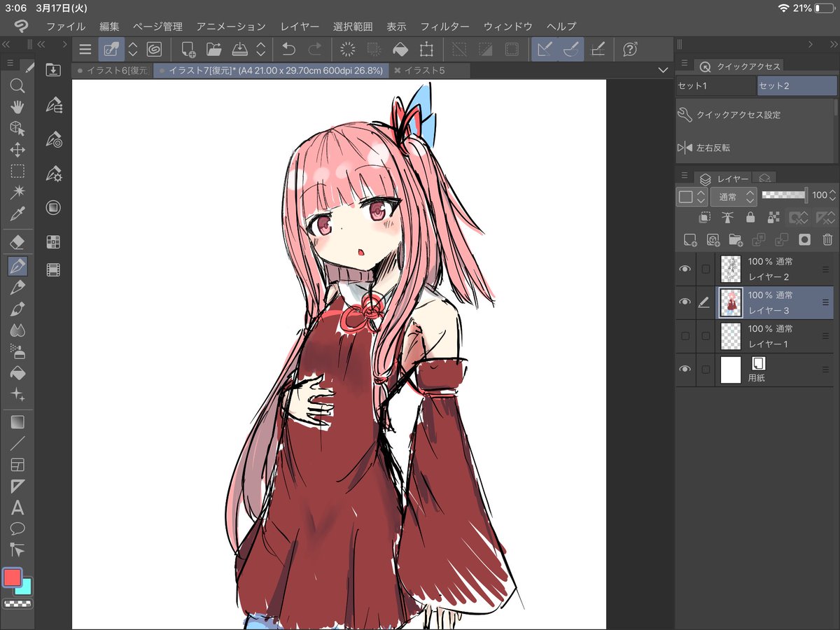Viewport: 840px width, 630px height.
Task: Click the opacity 100 stepper arrows
Action: point(833,196)
